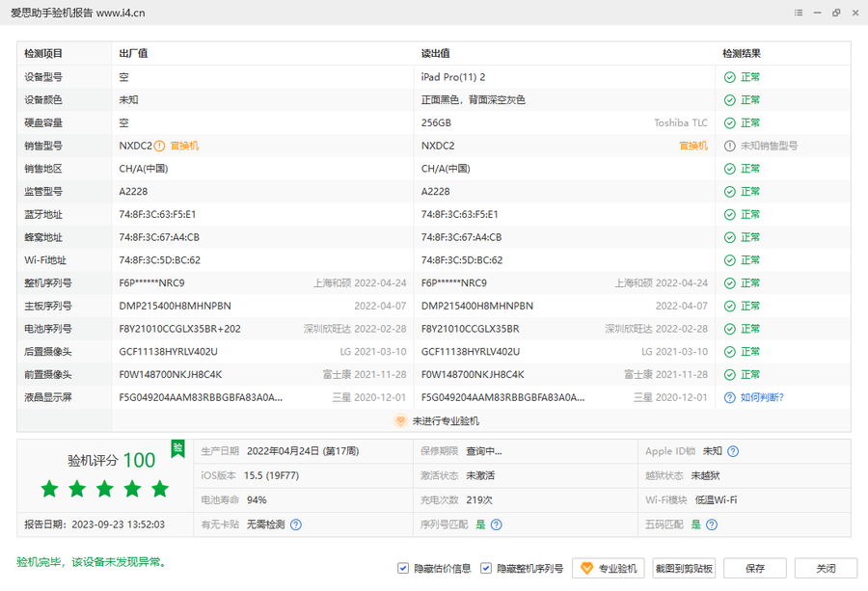Click the iOS version 15.5 (19F77)
The image size is (868, 591).
click(271, 476)
